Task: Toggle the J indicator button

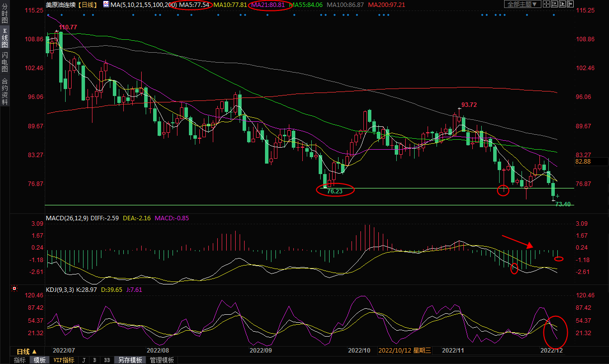Action: tap(84, 360)
